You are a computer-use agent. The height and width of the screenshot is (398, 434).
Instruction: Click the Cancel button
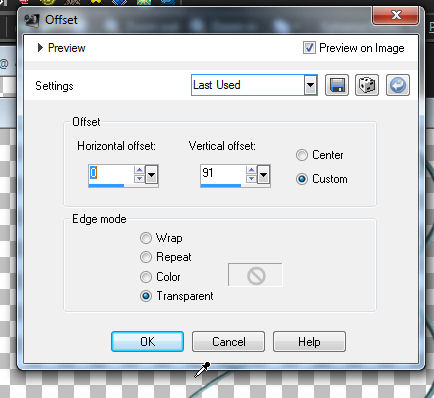(x=228, y=342)
